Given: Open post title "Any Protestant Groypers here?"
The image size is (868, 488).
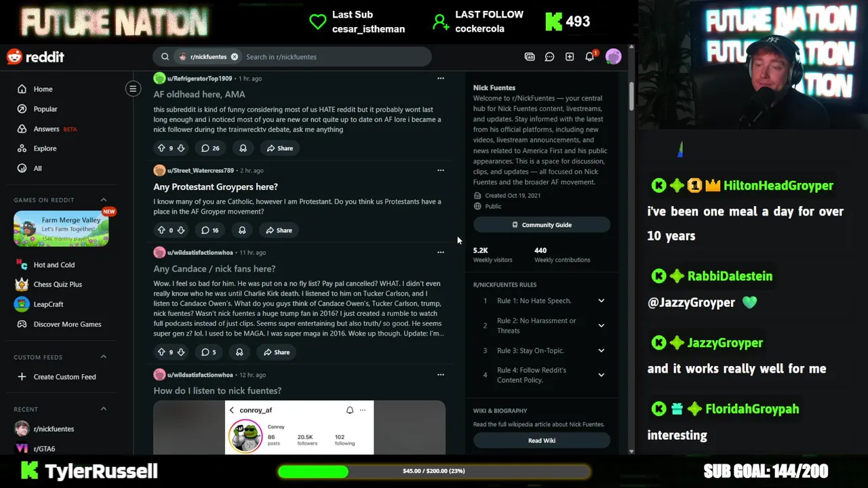Looking at the screenshot, I should coord(216,186).
